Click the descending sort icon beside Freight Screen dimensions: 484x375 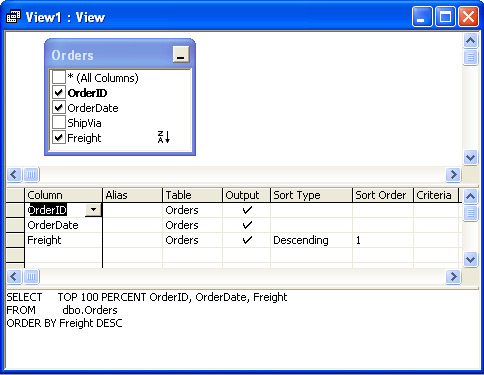pyautogui.click(x=164, y=137)
